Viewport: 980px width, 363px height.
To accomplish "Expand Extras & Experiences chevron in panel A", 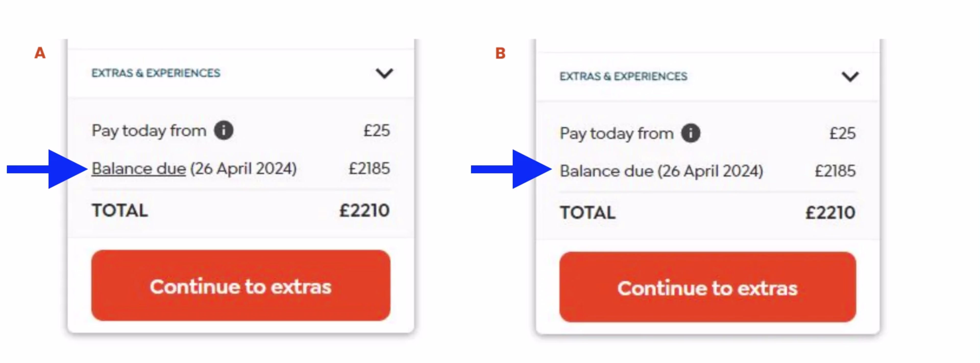I will tap(384, 73).
